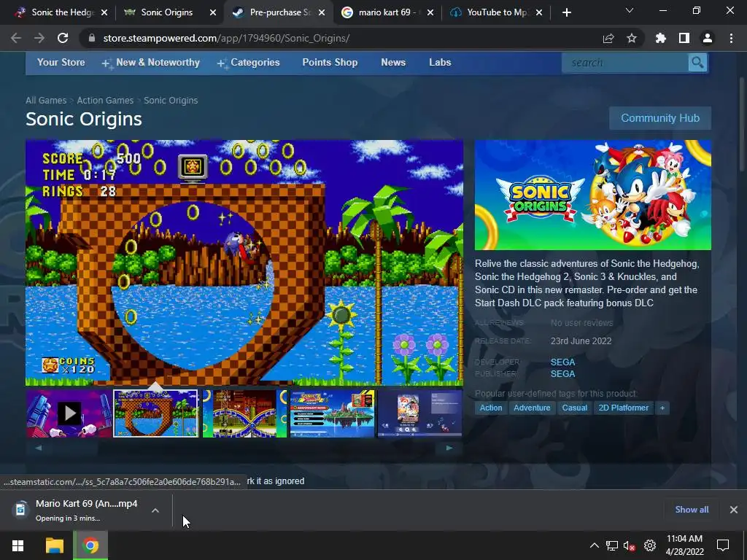Click the network tray icon
The width and height of the screenshot is (747, 560).
(612, 545)
